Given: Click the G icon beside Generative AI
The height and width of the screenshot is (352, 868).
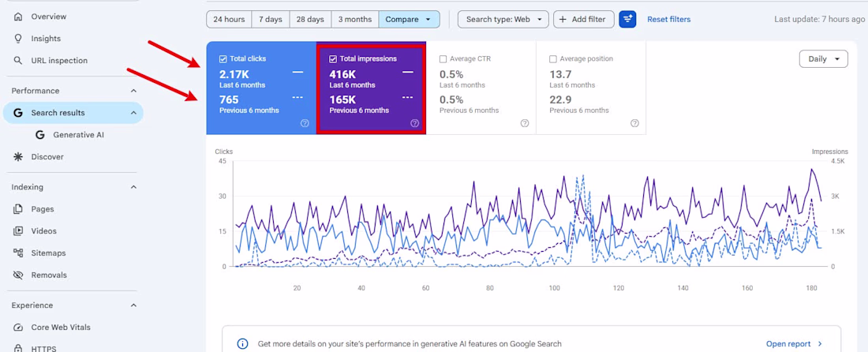Looking at the screenshot, I should [40, 134].
